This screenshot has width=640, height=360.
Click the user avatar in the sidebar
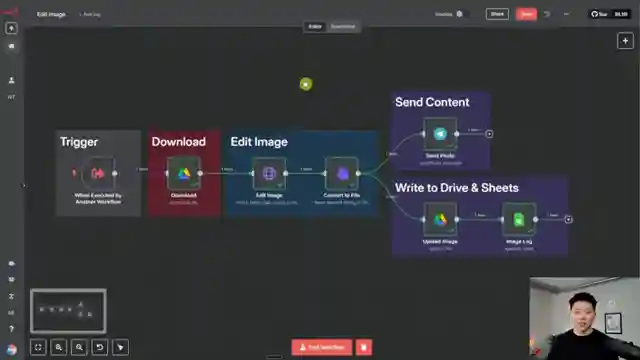(x=12, y=349)
